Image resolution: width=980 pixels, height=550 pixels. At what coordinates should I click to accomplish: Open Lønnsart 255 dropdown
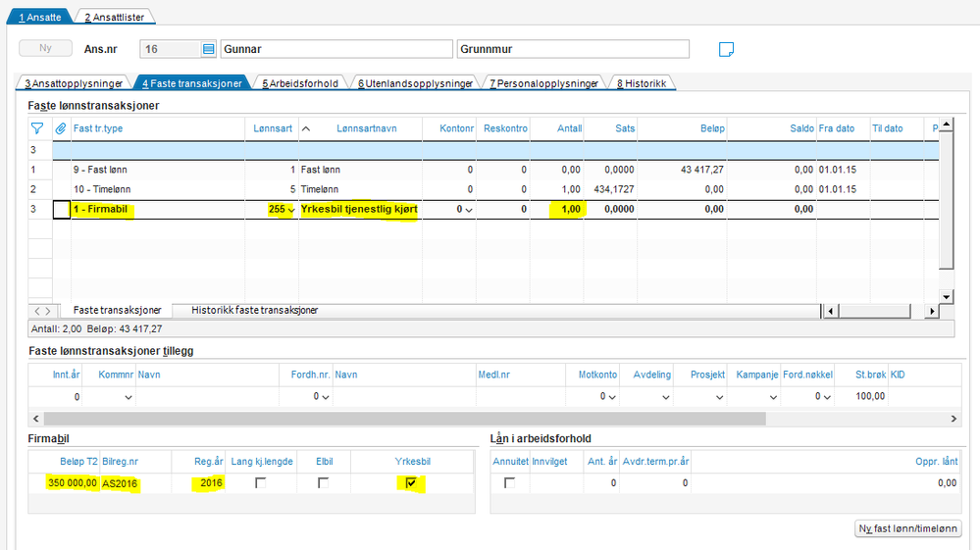pos(291,210)
